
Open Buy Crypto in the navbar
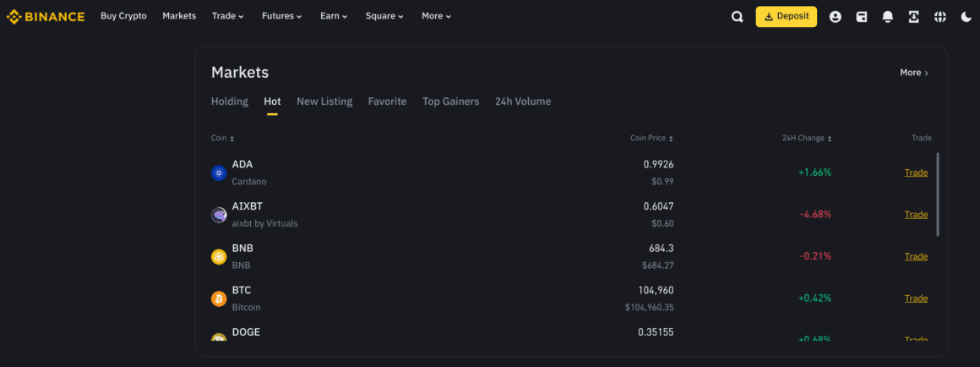123,16
